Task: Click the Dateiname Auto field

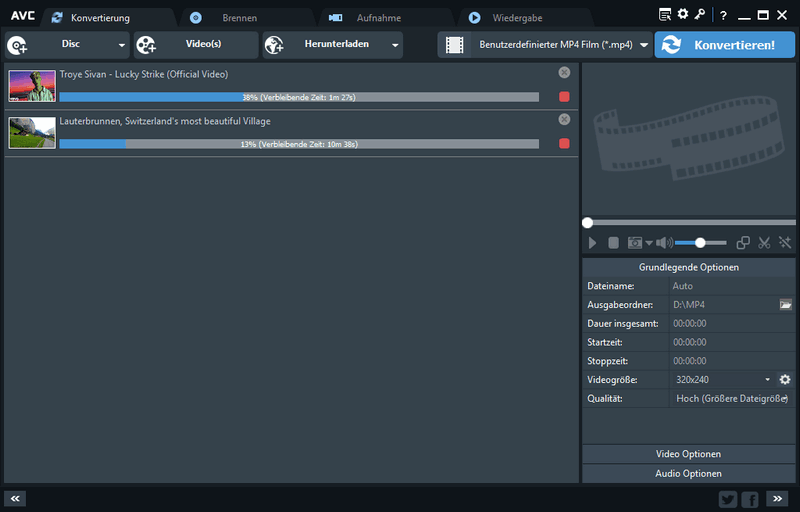Action: click(732, 286)
